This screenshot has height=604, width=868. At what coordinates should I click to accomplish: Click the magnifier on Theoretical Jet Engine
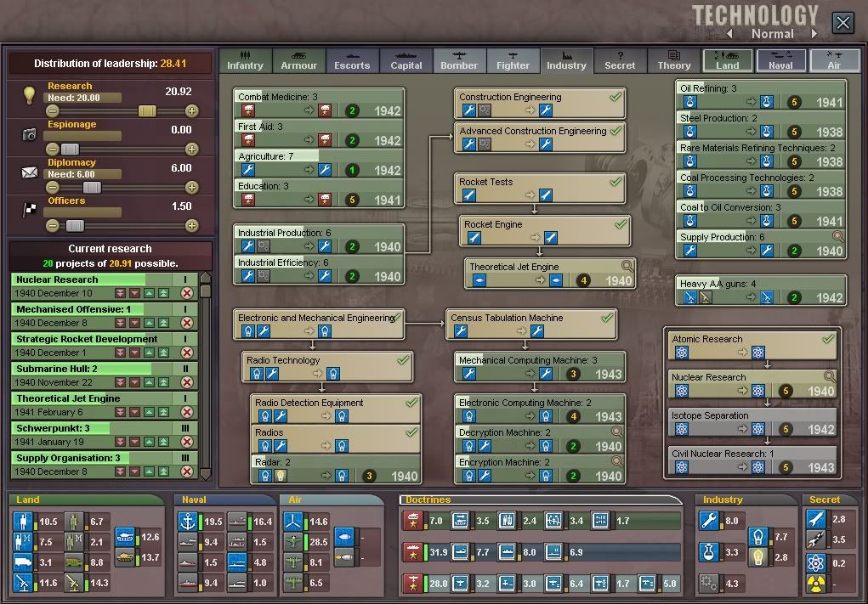pyautogui.click(x=627, y=266)
